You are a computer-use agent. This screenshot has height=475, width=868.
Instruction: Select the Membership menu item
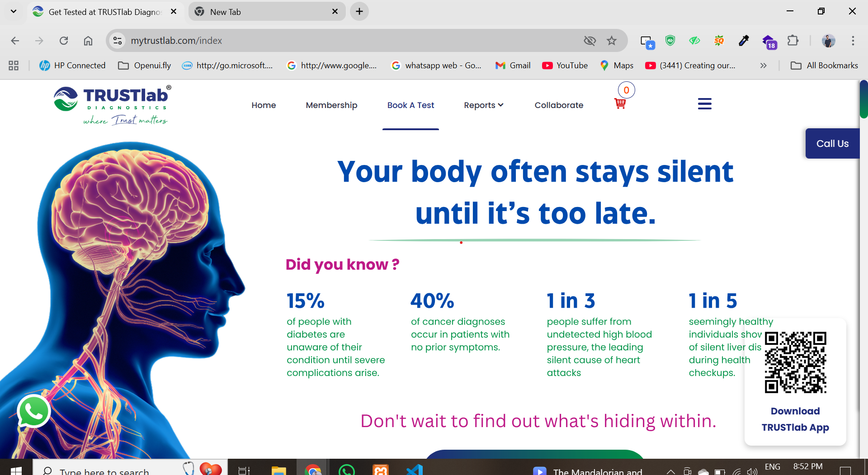331,105
